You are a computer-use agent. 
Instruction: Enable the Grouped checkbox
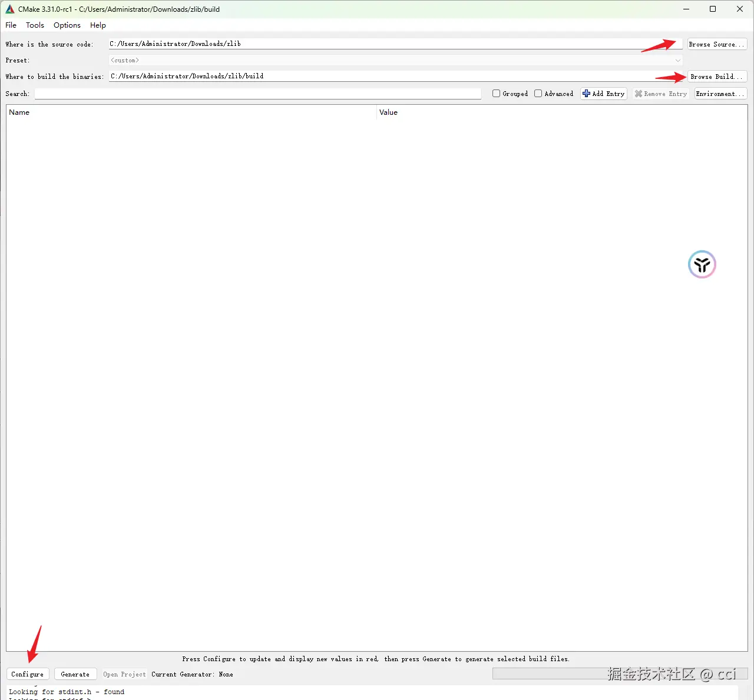click(496, 94)
